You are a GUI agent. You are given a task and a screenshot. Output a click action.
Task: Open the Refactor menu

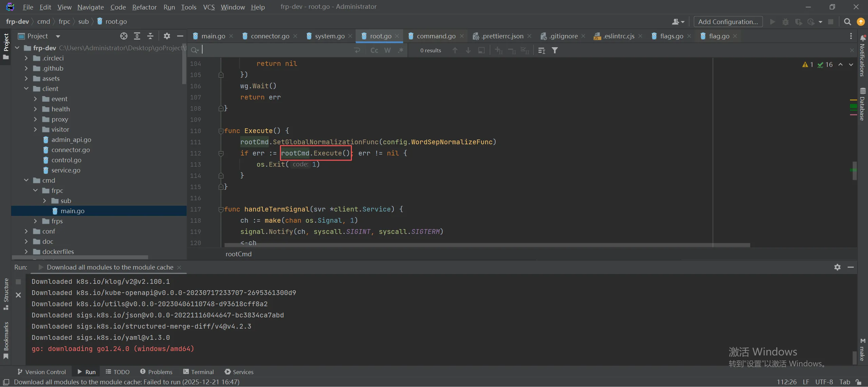[x=144, y=7]
